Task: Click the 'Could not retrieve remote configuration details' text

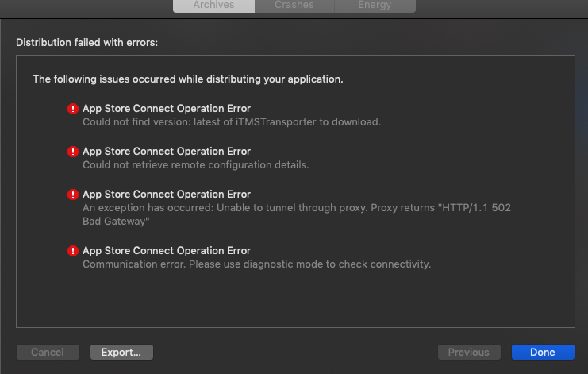Action: [x=195, y=165]
